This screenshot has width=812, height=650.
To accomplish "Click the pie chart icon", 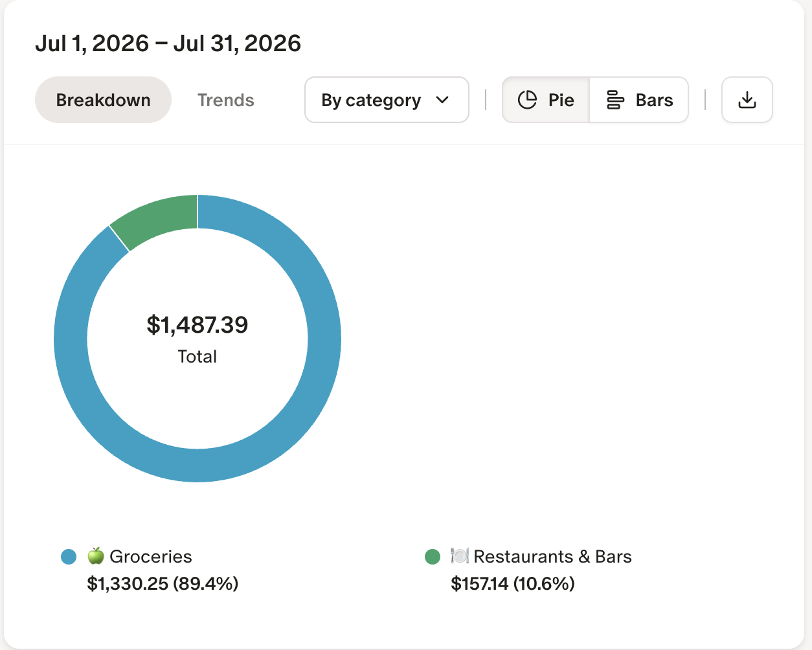I will tap(527, 100).
